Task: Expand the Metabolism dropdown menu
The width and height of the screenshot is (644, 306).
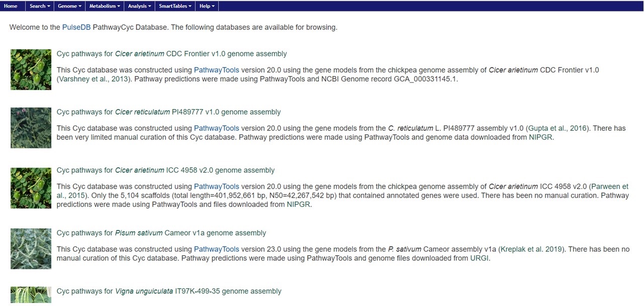Action: (105, 6)
